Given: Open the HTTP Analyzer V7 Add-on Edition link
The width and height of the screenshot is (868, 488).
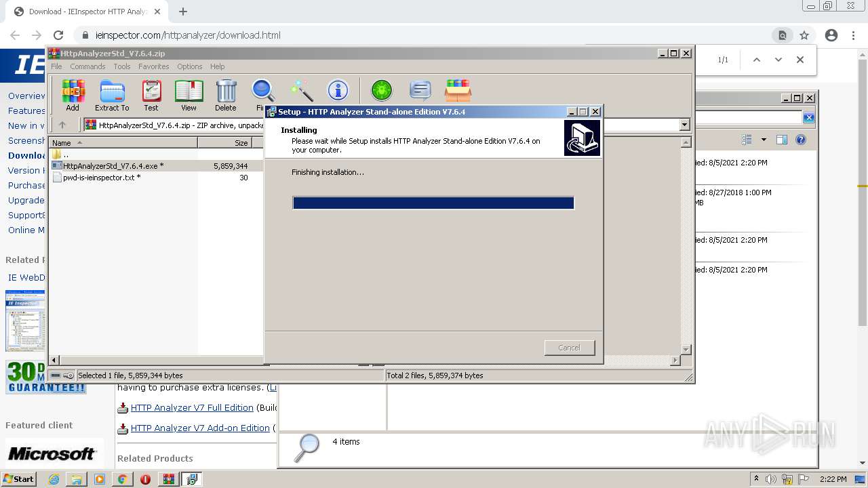Looking at the screenshot, I should [200, 428].
